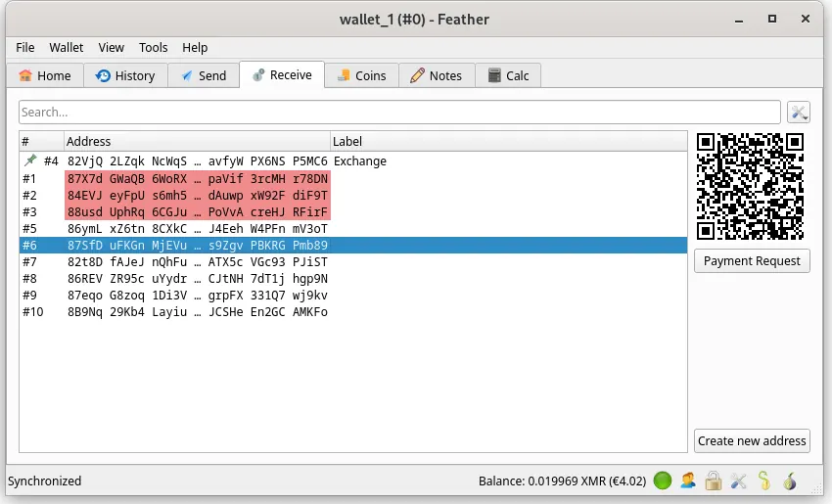Minimize the Feather wallet window
This screenshot has width=832, height=504.
pos(739,20)
